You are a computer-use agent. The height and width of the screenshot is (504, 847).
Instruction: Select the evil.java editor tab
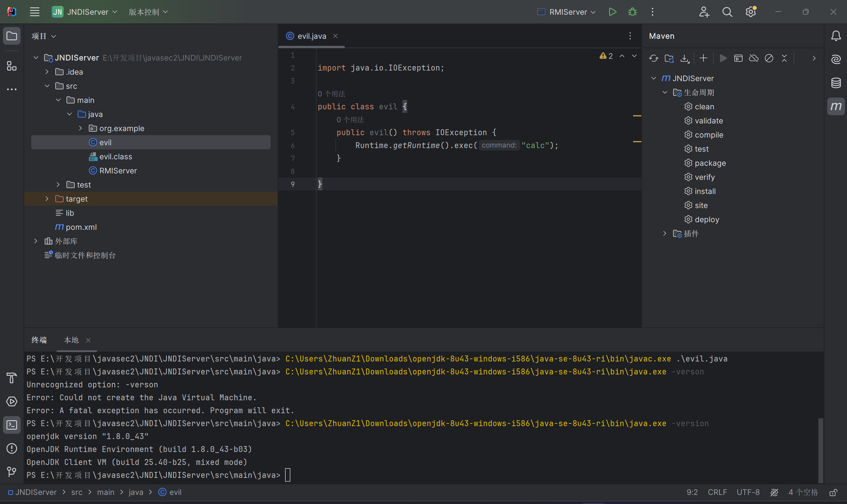coord(311,36)
